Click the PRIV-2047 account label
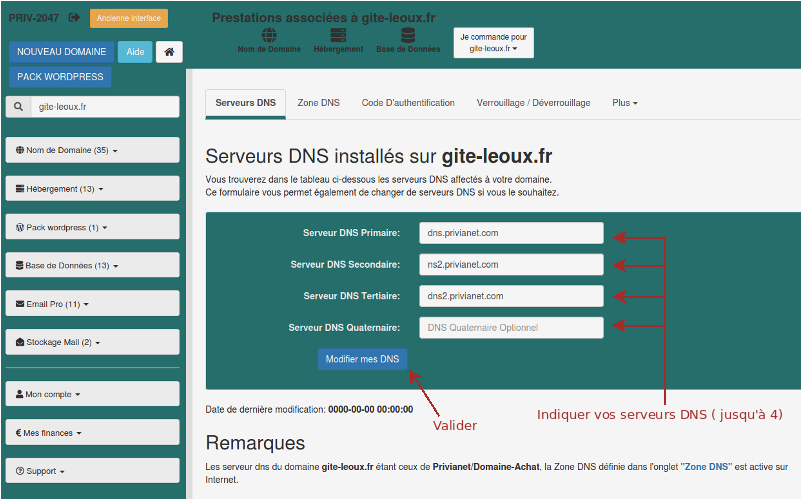The width and height of the screenshot is (803, 501). 34,18
